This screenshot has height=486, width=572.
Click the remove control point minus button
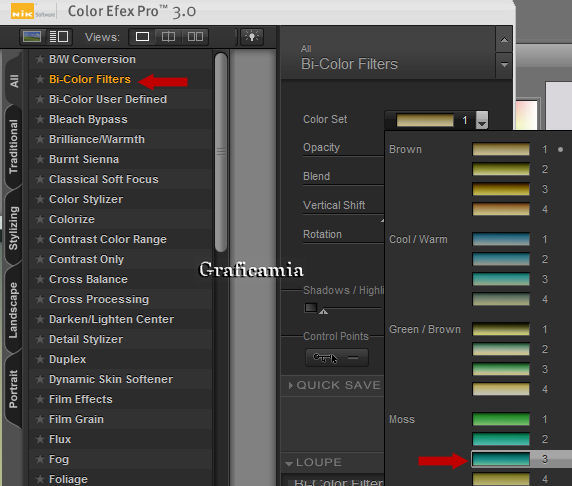click(x=353, y=358)
